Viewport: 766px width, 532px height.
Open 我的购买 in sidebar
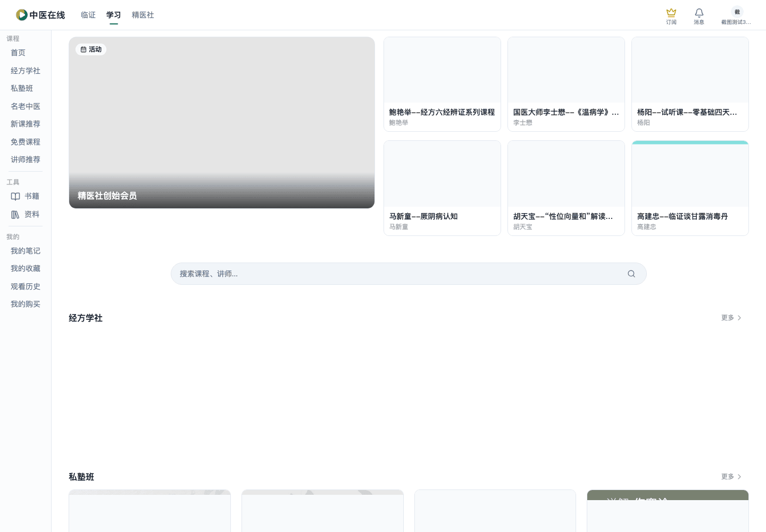tap(26, 304)
